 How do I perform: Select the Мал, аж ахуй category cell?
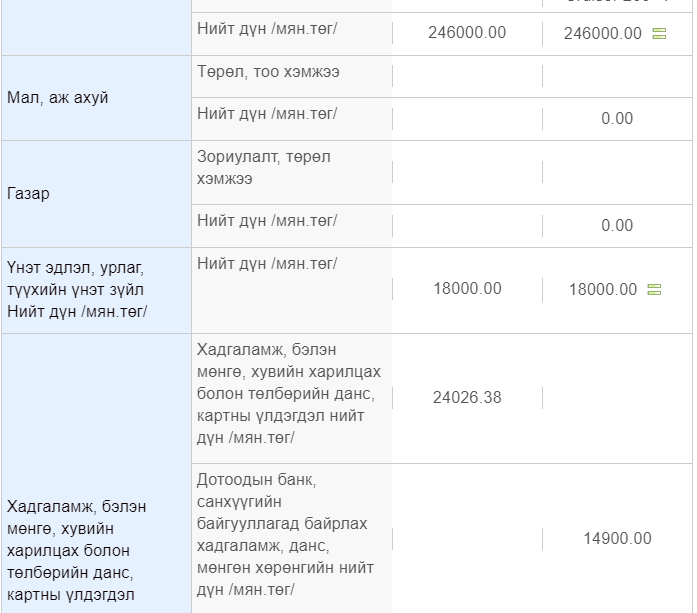tap(96, 98)
